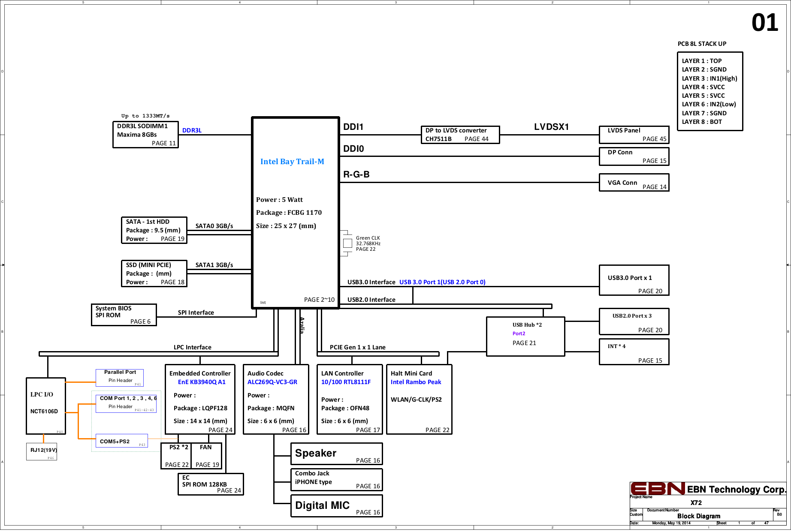The image size is (791, 532).
Task: Select the INT * 4 block
Action: tap(634, 352)
